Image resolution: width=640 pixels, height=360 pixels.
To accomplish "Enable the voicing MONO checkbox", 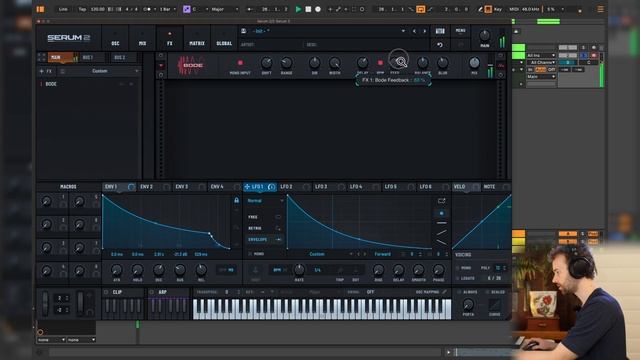I will click(458, 268).
